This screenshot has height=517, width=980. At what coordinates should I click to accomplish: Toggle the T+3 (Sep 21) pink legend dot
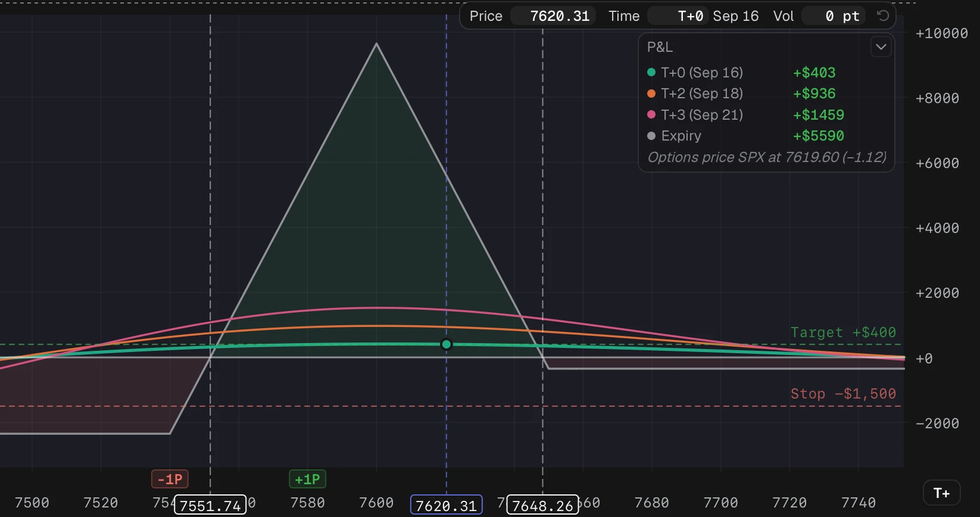pos(651,115)
